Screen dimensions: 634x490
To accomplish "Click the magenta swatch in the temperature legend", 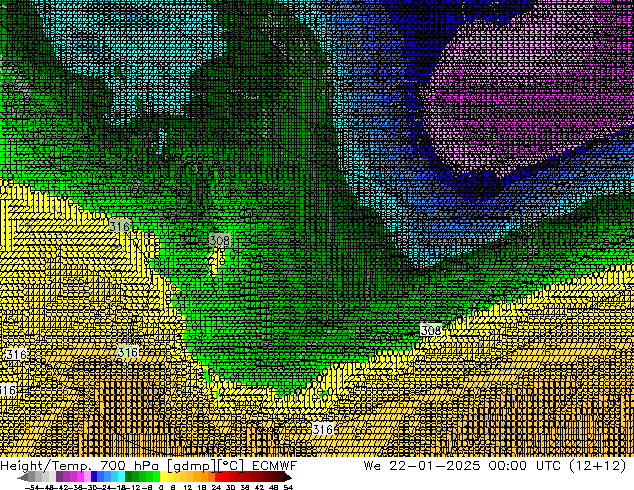I will click(x=77, y=477).
